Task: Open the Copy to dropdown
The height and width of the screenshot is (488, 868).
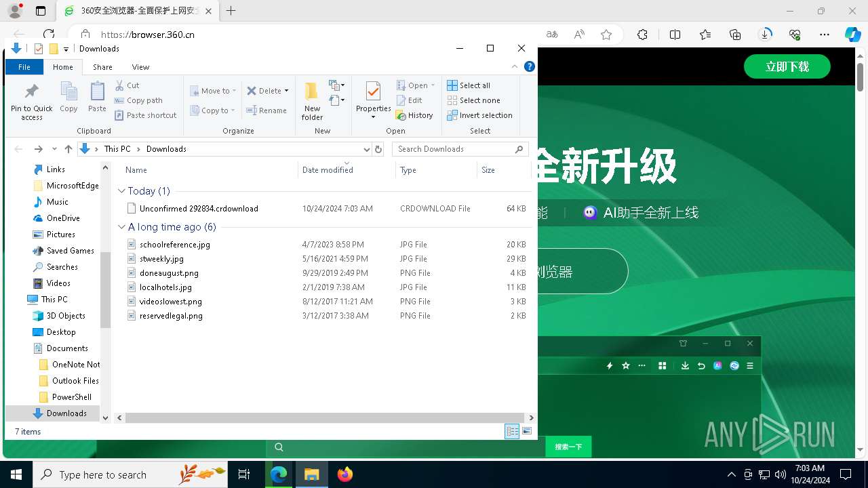Action: [x=212, y=110]
